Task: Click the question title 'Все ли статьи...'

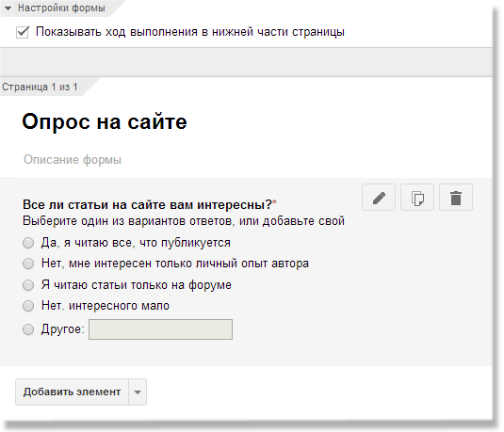Action: coord(148,204)
